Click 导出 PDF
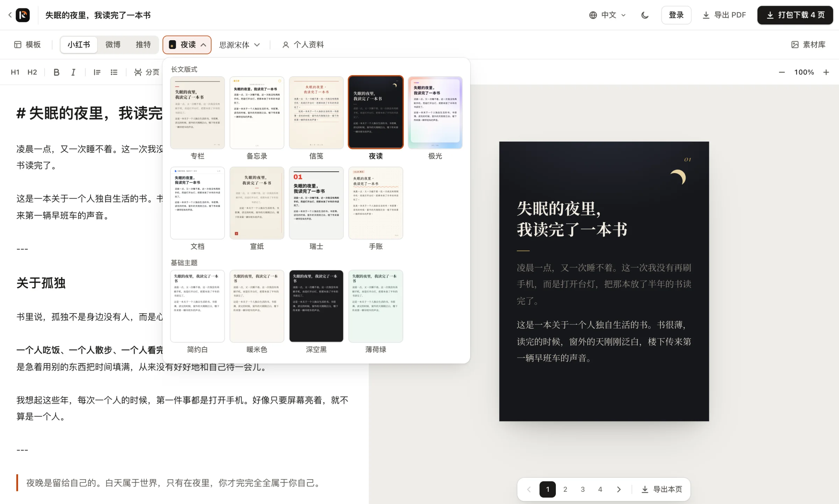Image resolution: width=839 pixels, height=504 pixels. click(724, 15)
